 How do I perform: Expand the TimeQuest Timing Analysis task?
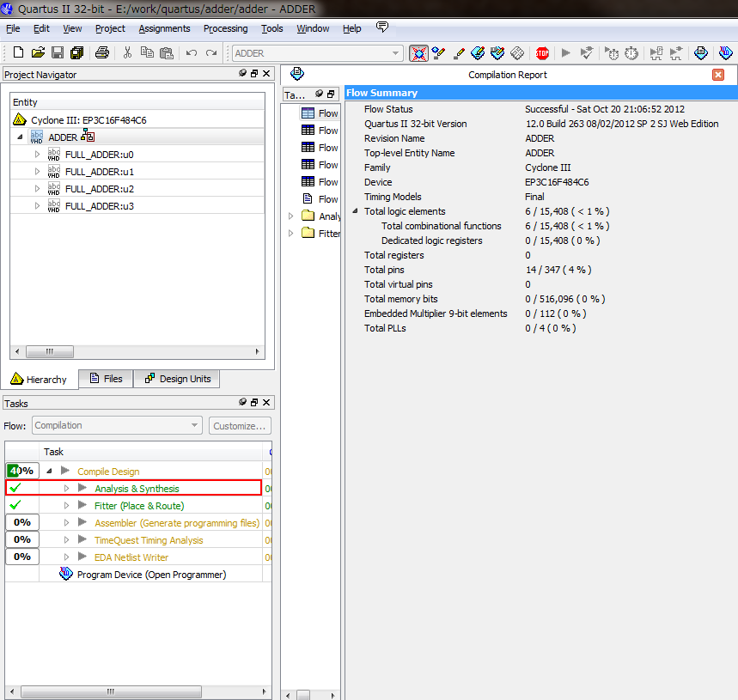point(66,539)
